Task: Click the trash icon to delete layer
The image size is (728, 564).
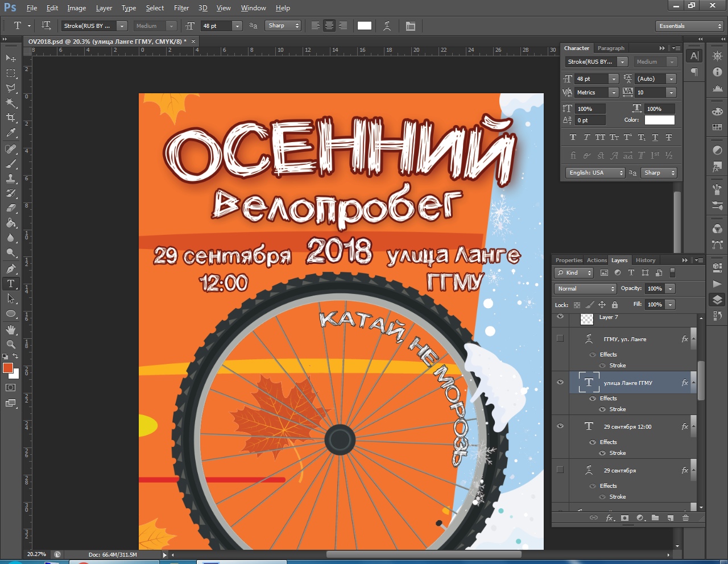Action: click(x=685, y=518)
